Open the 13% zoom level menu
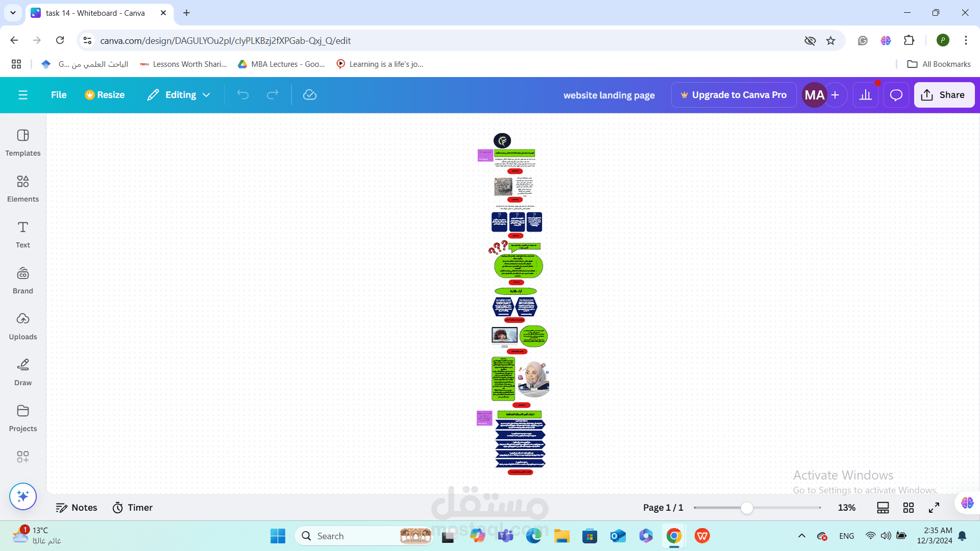 pyautogui.click(x=847, y=508)
